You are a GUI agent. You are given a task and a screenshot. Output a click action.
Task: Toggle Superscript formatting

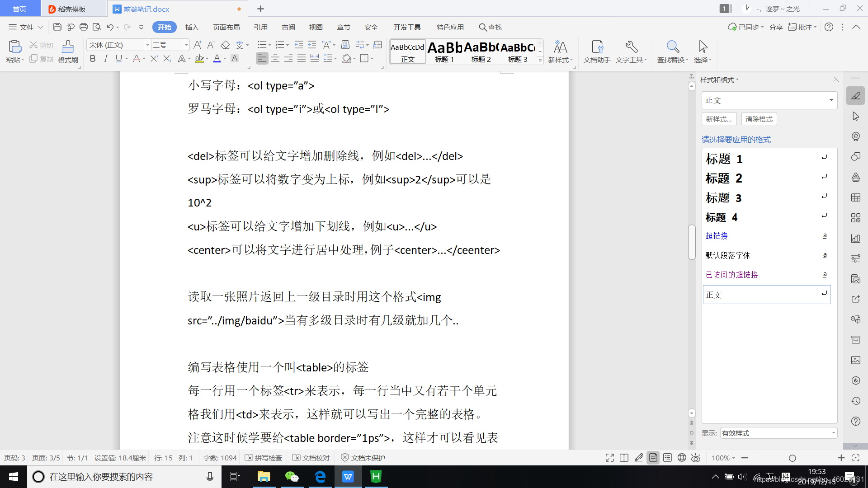[x=154, y=58]
